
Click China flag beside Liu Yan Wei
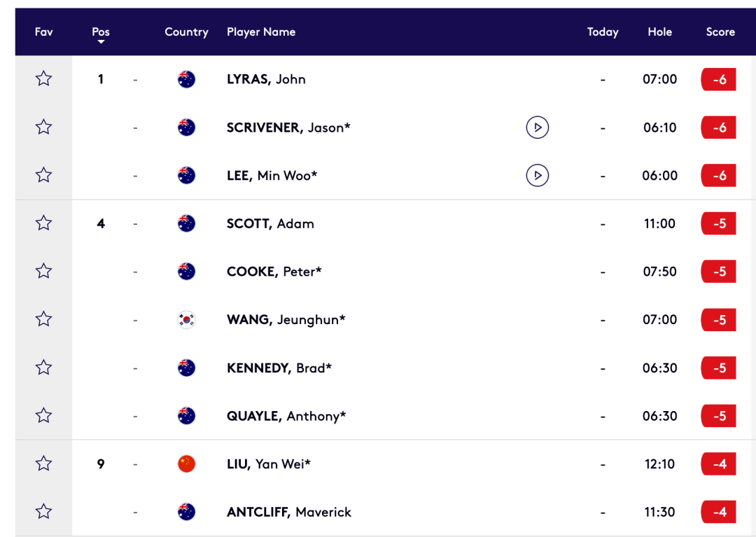tap(187, 463)
